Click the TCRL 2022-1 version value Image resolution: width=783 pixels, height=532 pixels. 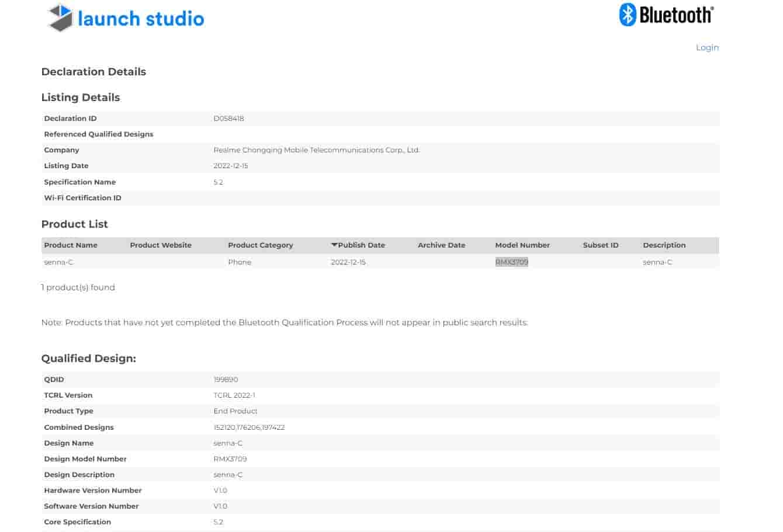(234, 395)
